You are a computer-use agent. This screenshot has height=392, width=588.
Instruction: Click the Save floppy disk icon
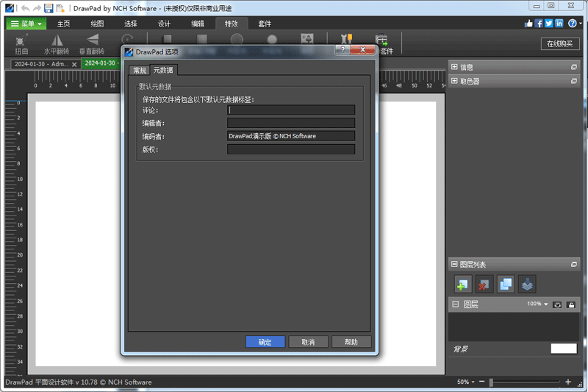pyautogui.click(x=49, y=8)
